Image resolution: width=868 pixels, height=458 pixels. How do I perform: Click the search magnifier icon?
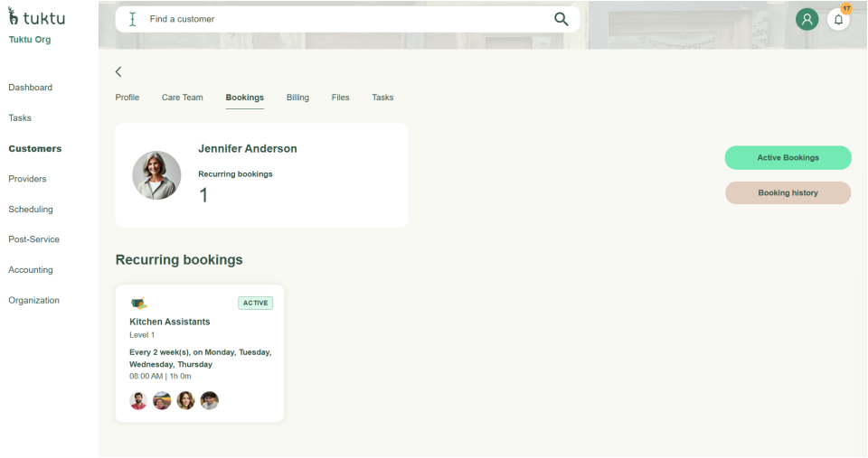click(561, 19)
